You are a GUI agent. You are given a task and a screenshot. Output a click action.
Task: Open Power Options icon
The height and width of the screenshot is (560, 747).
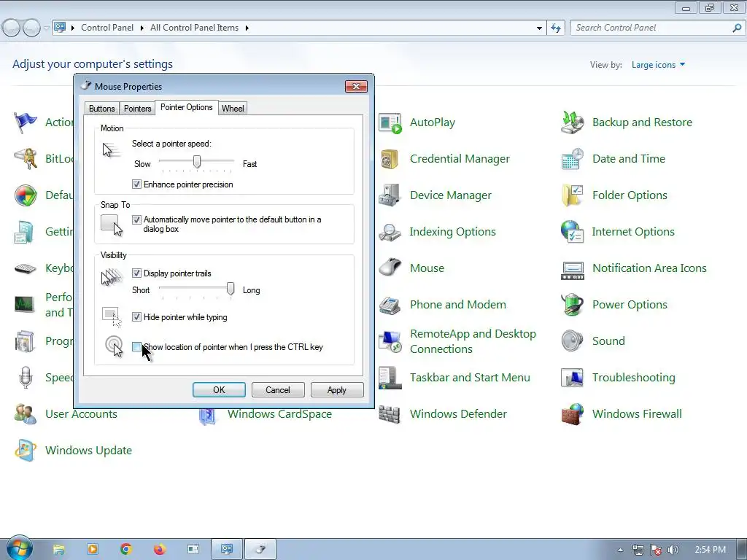[572, 305]
